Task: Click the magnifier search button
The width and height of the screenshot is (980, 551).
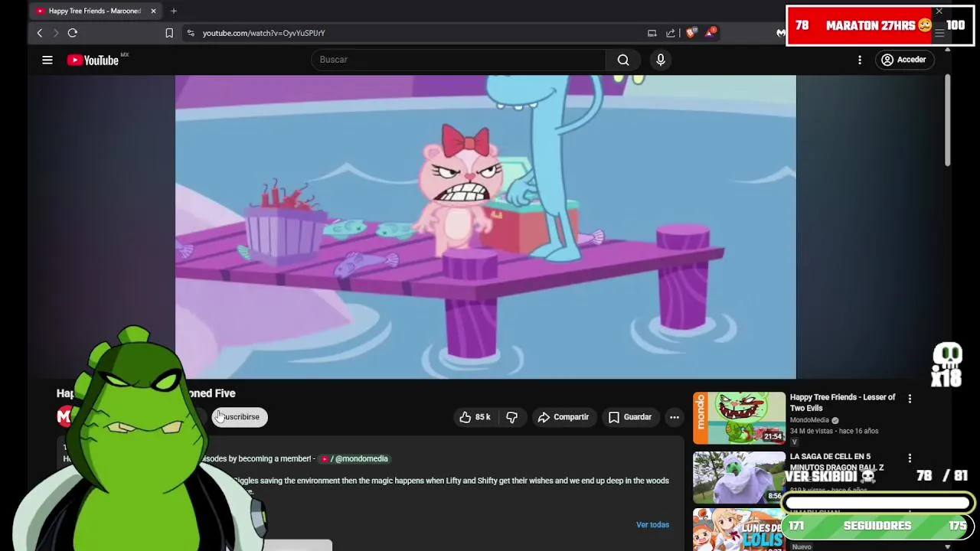Action: [623, 60]
